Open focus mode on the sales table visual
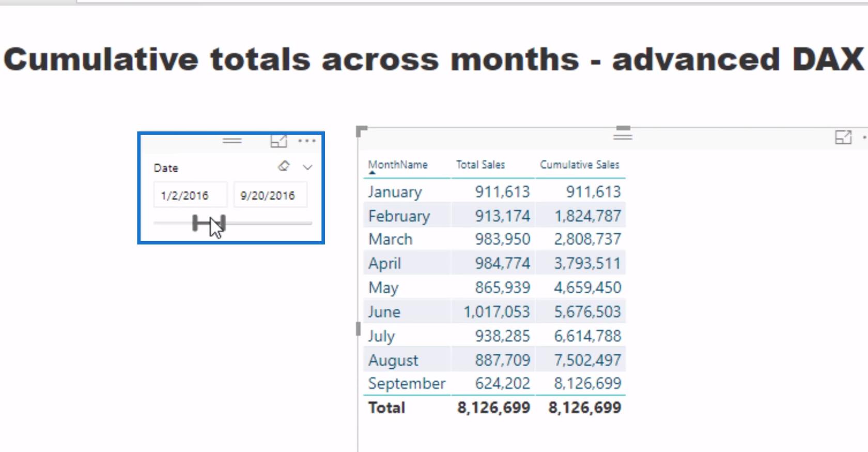This screenshot has height=452, width=868. point(843,137)
